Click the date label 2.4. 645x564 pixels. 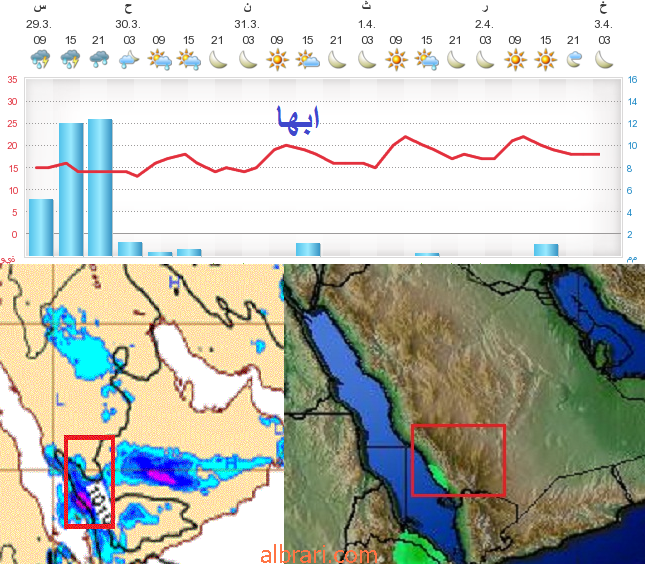tap(484, 24)
